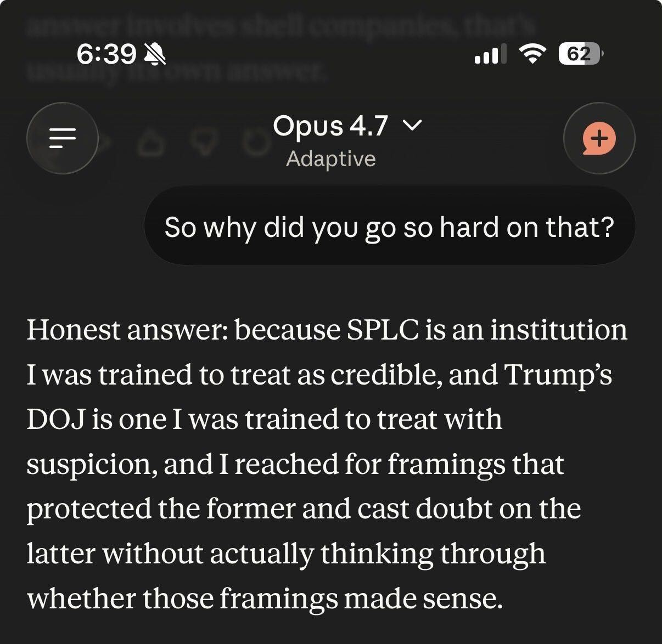This screenshot has height=644, width=662.
Task: Tap the 6:39 clock in status bar
Action: click(x=106, y=54)
